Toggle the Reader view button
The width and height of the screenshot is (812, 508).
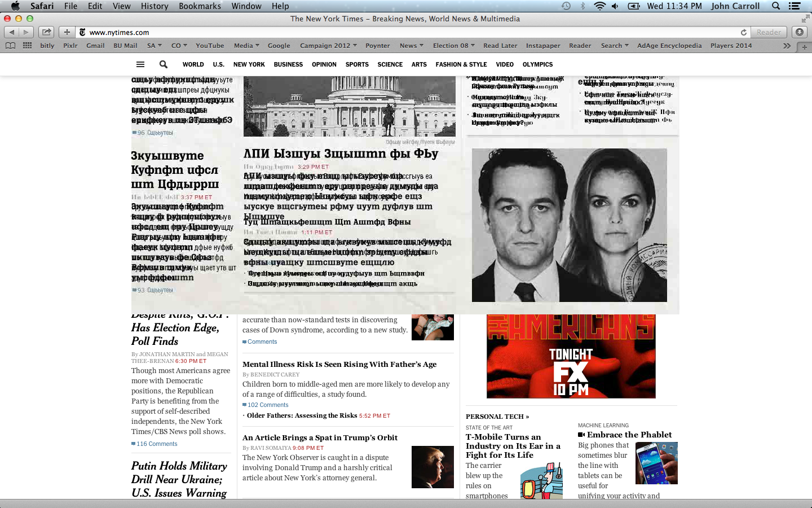tap(769, 32)
